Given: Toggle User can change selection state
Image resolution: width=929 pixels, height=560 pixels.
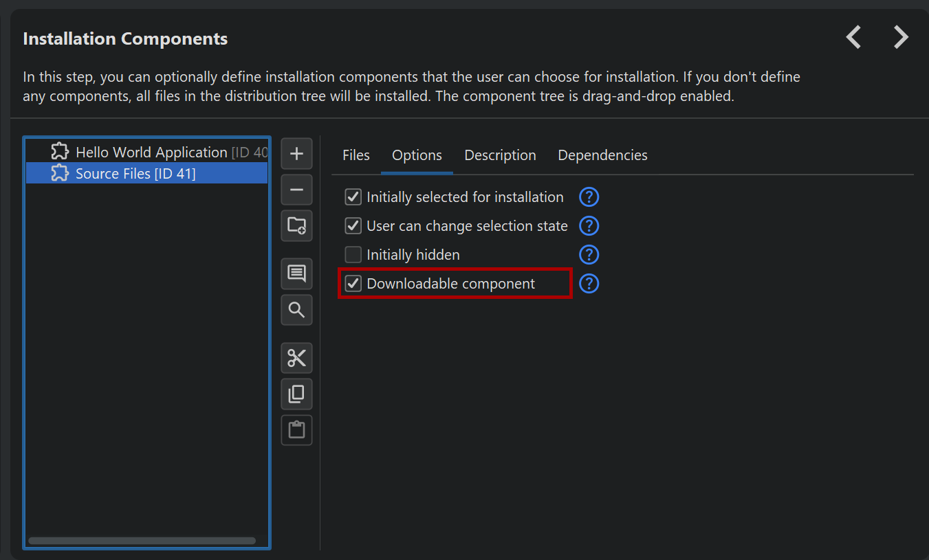Looking at the screenshot, I should (x=353, y=226).
